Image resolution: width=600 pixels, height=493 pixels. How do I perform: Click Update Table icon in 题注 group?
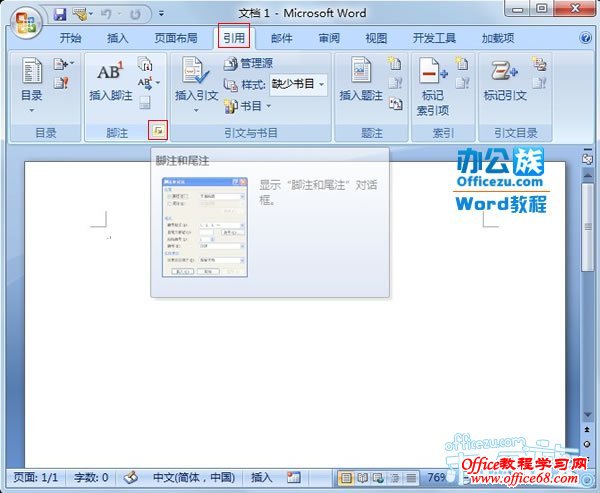coord(395,83)
